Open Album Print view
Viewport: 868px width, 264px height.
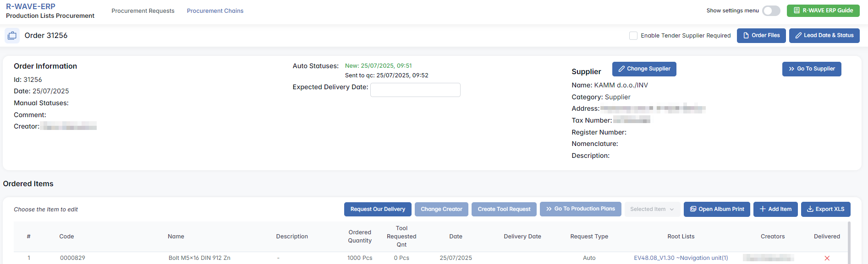pyautogui.click(x=717, y=209)
